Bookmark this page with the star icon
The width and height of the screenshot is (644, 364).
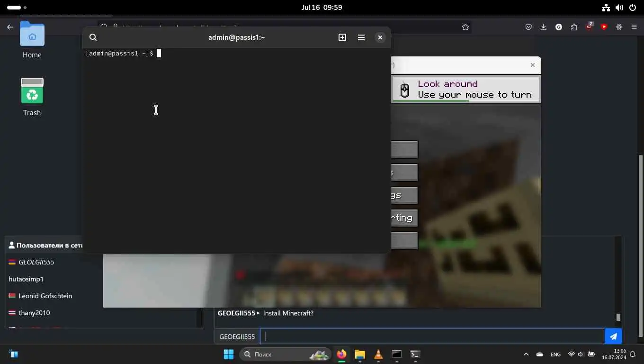click(x=465, y=27)
